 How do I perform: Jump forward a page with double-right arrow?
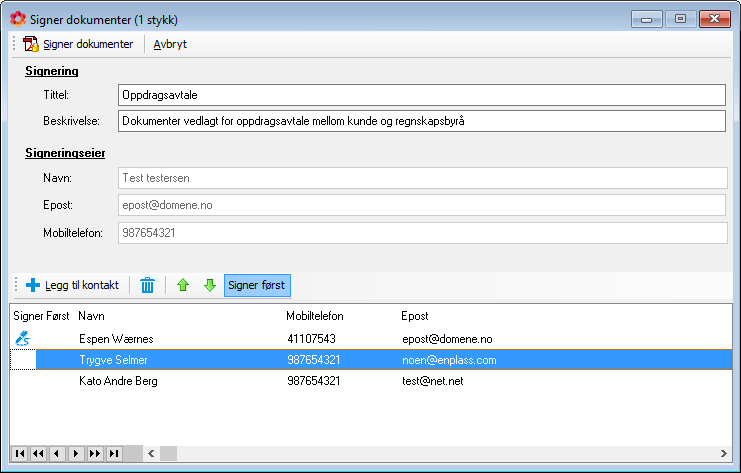[95, 454]
